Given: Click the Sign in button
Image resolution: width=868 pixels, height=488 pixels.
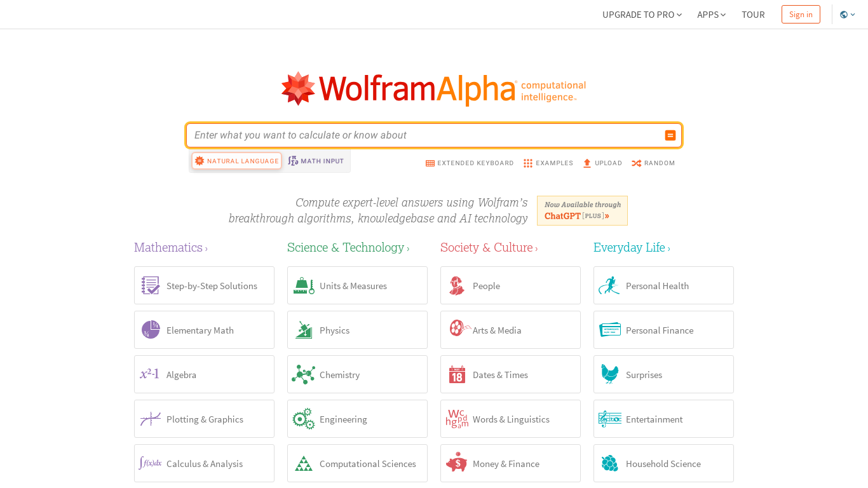Looking at the screenshot, I should pos(801,14).
